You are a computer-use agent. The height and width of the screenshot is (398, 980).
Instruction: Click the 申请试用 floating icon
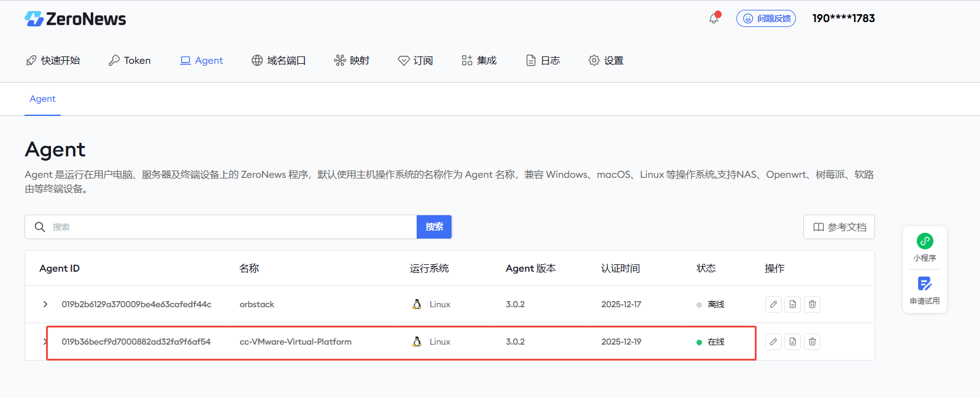pyautogui.click(x=925, y=290)
